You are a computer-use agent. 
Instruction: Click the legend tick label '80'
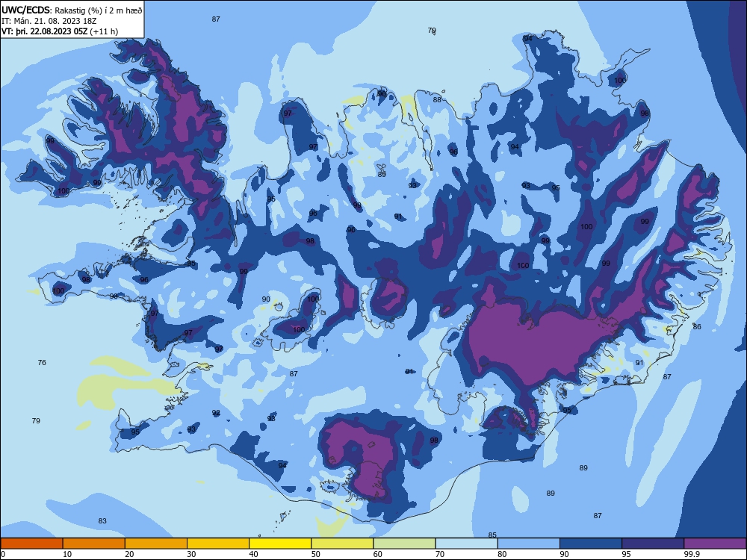coord(502,554)
